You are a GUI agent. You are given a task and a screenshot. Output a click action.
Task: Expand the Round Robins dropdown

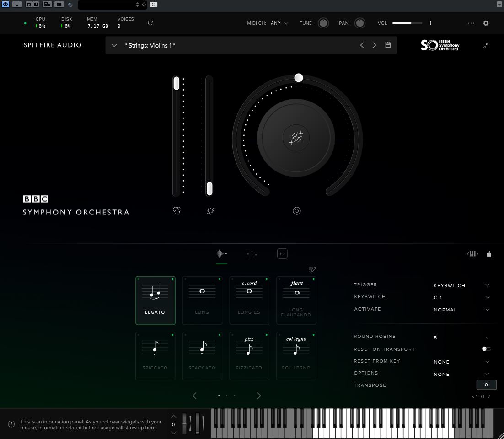tap(462, 337)
